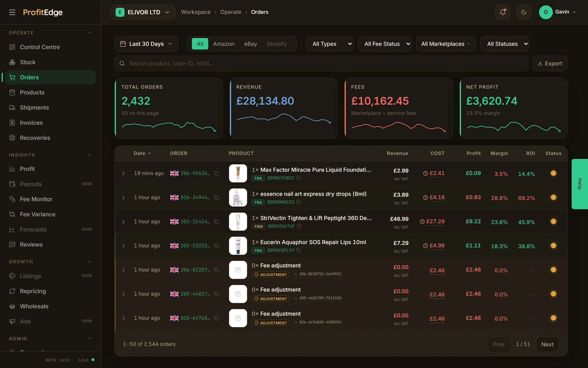Open Recoveries page

click(50, 138)
